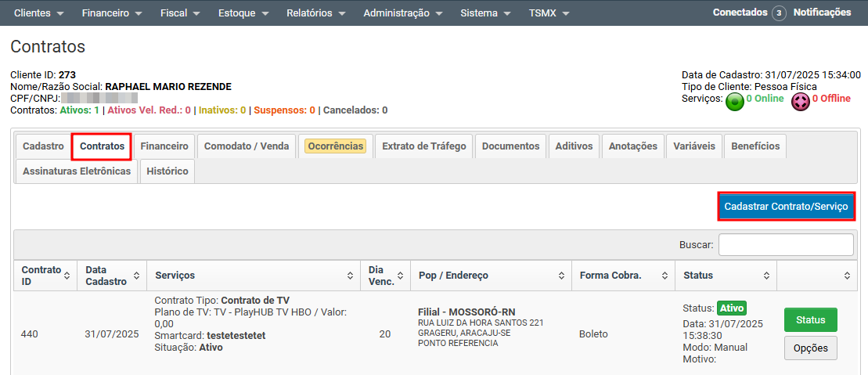Click the connected users count badge
The height and width of the screenshot is (375, 868).
779,13
